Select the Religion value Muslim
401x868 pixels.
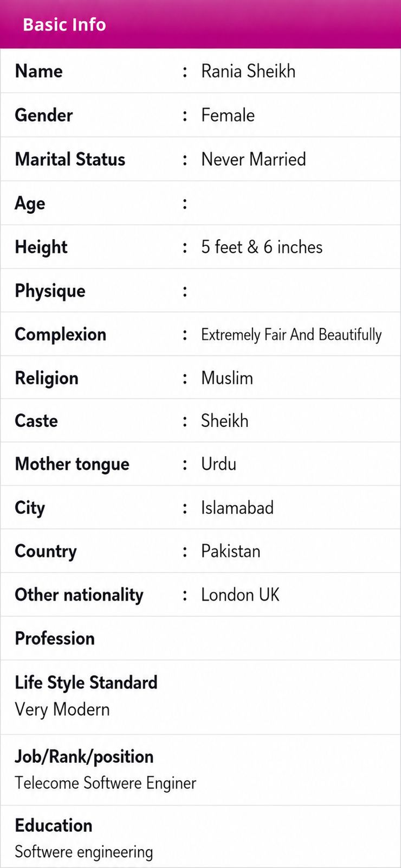click(227, 378)
